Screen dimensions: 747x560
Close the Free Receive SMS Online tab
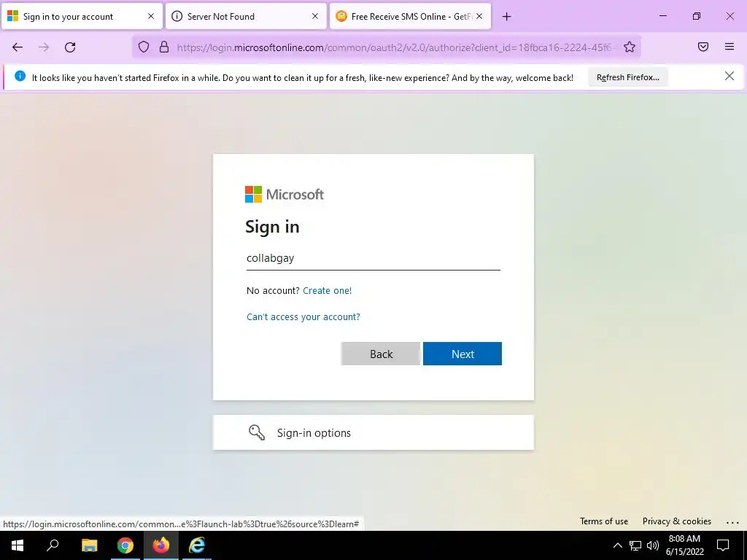click(x=479, y=16)
